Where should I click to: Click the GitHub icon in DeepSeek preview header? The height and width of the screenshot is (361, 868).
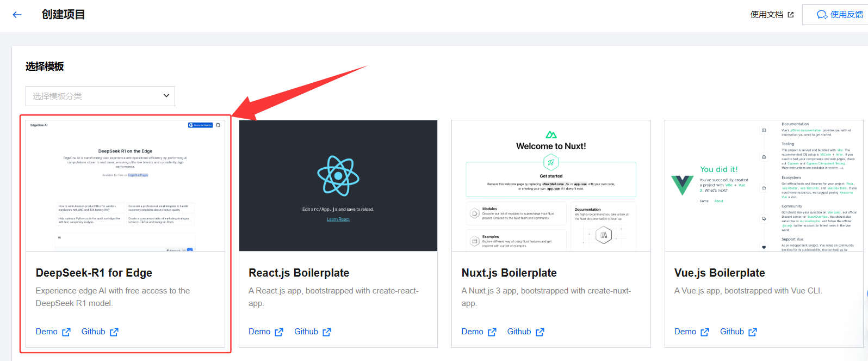218,125
